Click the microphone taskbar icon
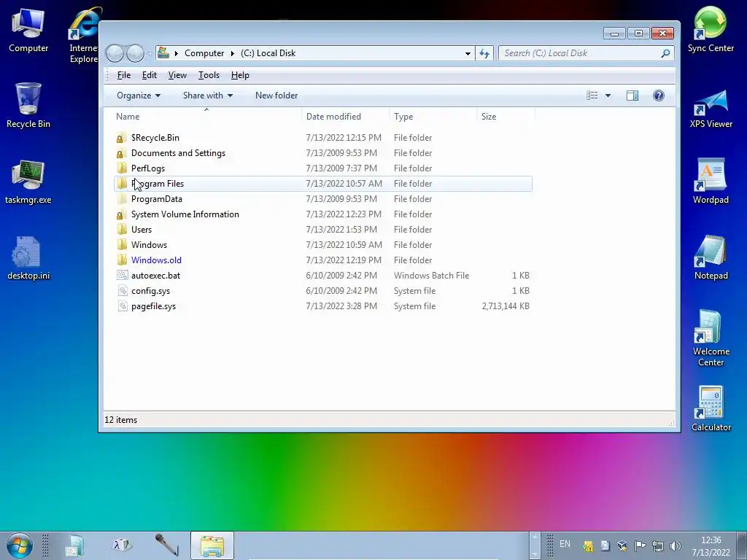747x560 pixels. (167, 545)
